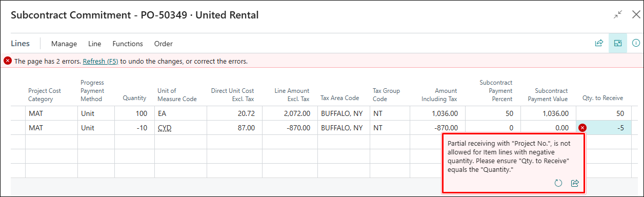Click Subcontract Payment Percent header
This screenshot has width=644, height=197.
click(496, 91)
